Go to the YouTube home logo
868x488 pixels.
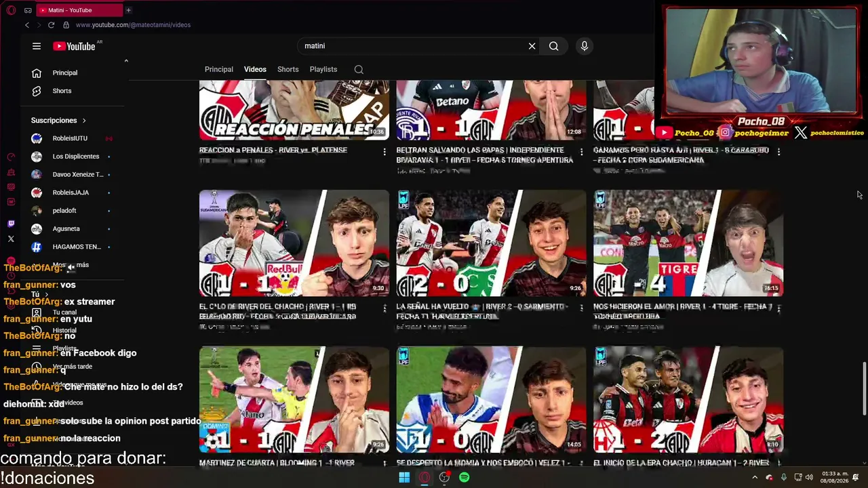pos(75,46)
